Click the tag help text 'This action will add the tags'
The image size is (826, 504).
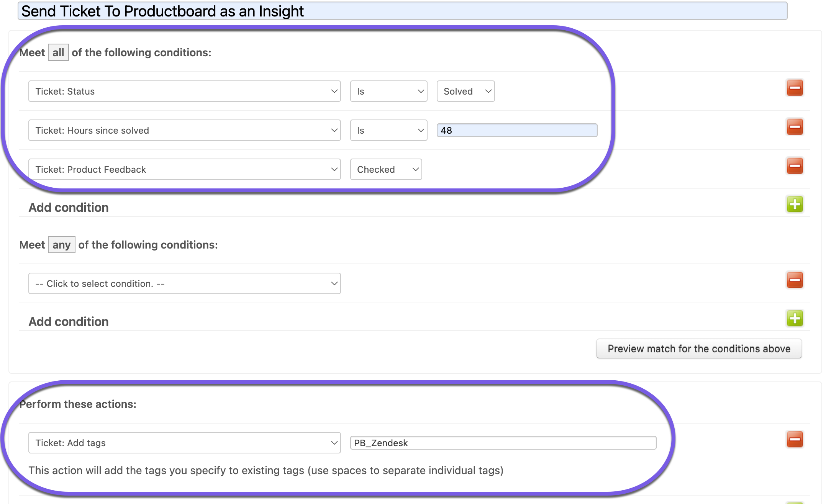266,470
